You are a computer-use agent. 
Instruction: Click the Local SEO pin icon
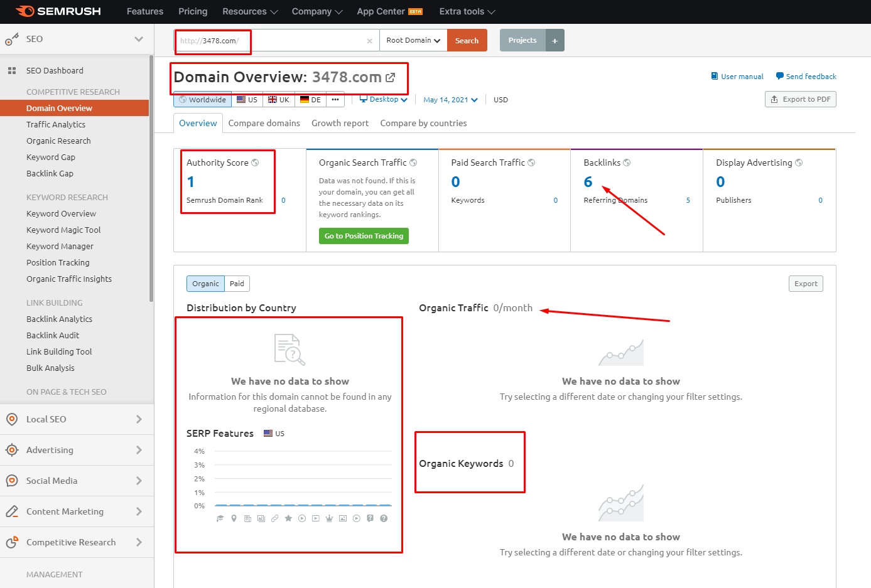pos(12,419)
